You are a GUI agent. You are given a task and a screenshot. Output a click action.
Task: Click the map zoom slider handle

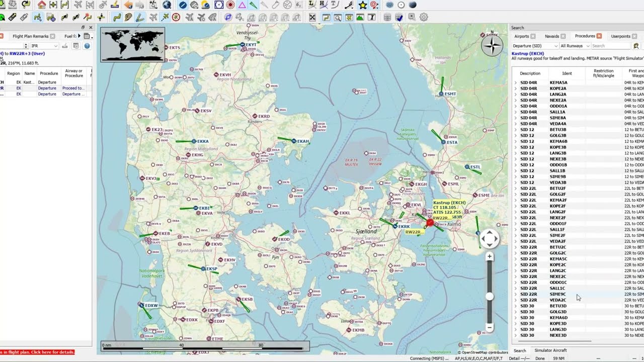point(489,297)
